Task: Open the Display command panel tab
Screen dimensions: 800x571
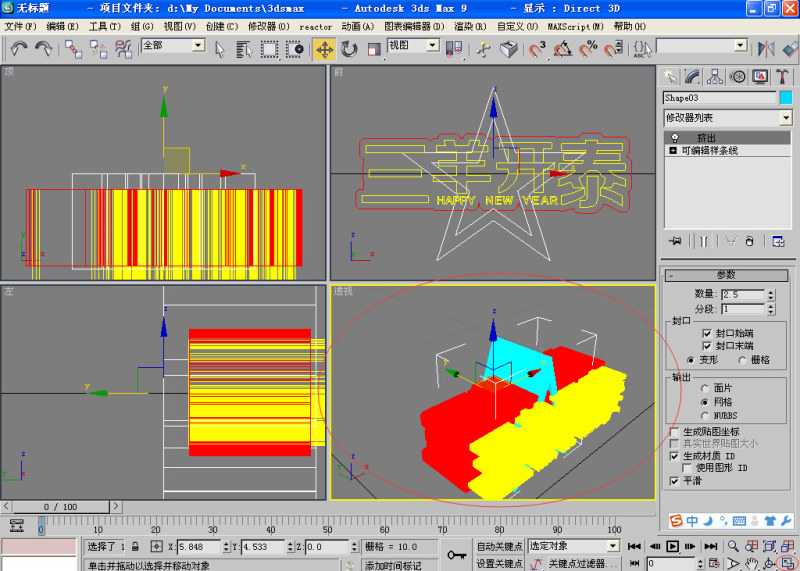Action: [760, 77]
